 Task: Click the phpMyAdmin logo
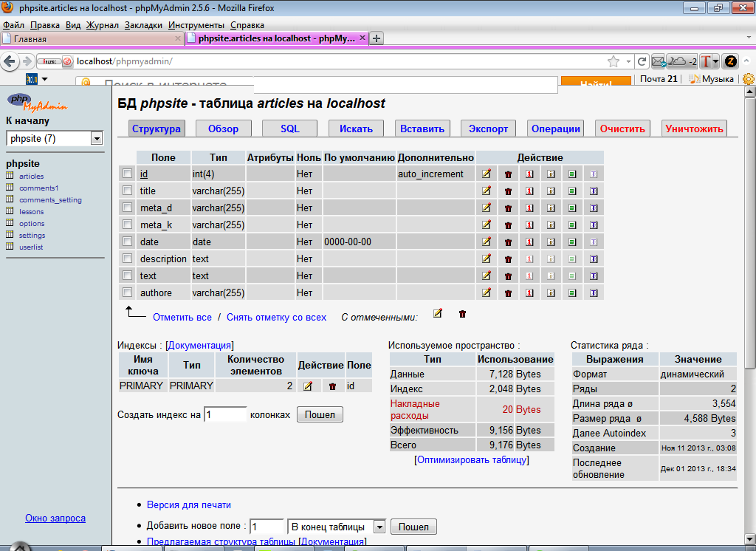click(x=37, y=102)
